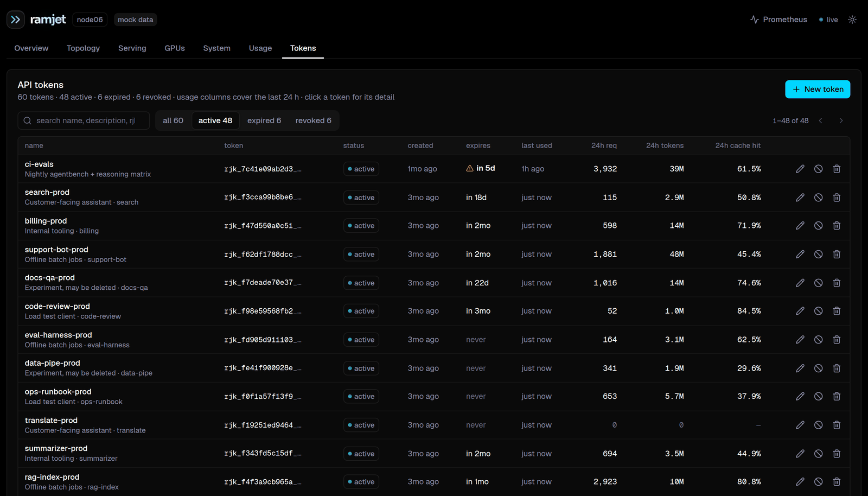Delete the support-bot-prod token
This screenshot has width=868, height=496.
coord(837,255)
